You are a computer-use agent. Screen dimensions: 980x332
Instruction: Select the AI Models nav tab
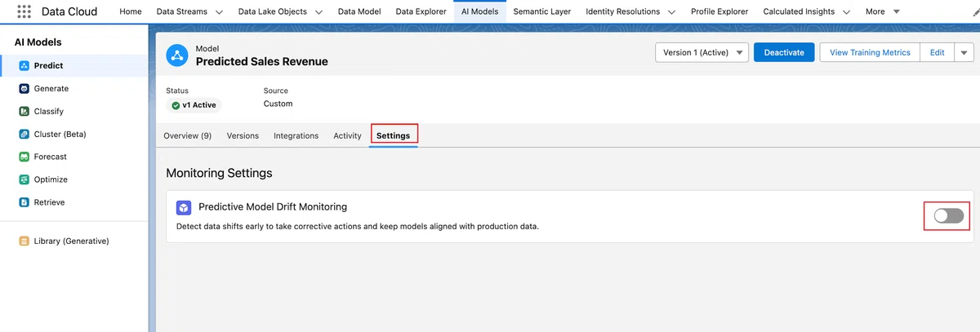click(479, 12)
